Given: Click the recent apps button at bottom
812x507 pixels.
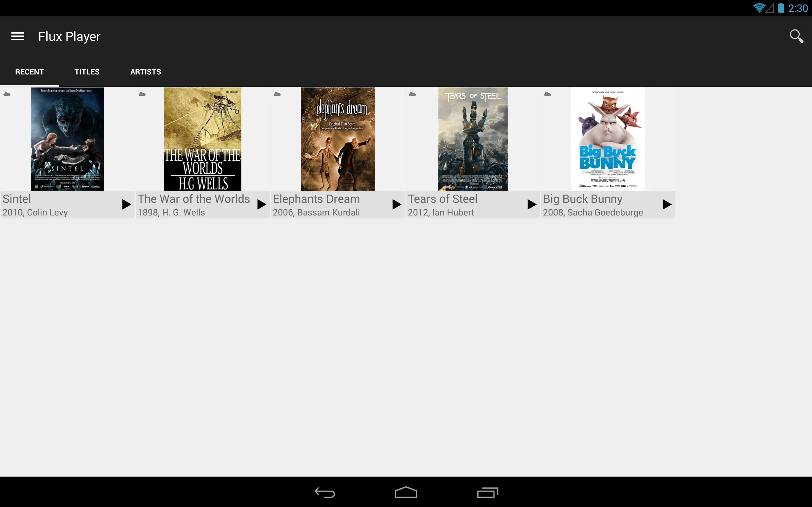Looking at the screenshot, I should click(487, 491).
